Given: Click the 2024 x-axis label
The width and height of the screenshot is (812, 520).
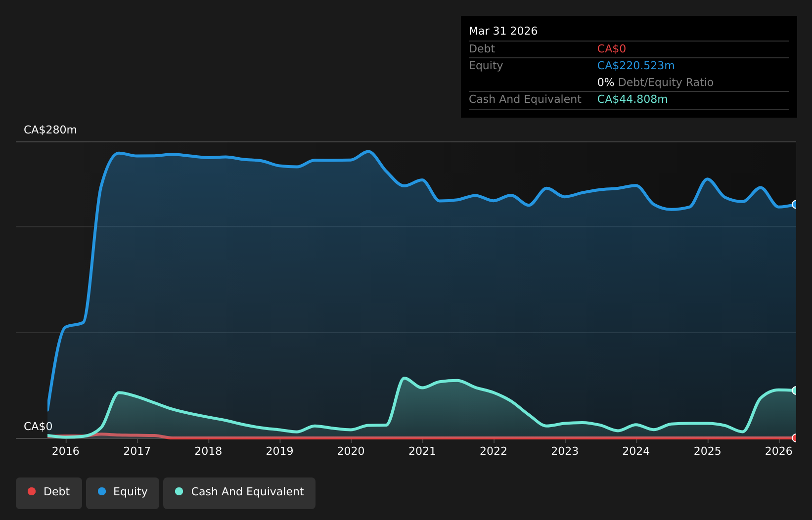Looking at the screenshot, I should (636, 451).
